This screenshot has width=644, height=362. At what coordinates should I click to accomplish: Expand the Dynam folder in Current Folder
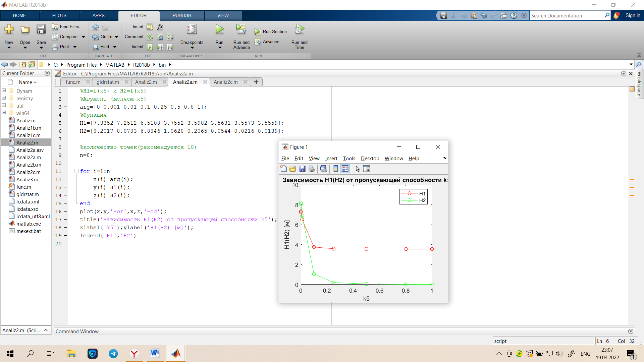tap(4, 91)
